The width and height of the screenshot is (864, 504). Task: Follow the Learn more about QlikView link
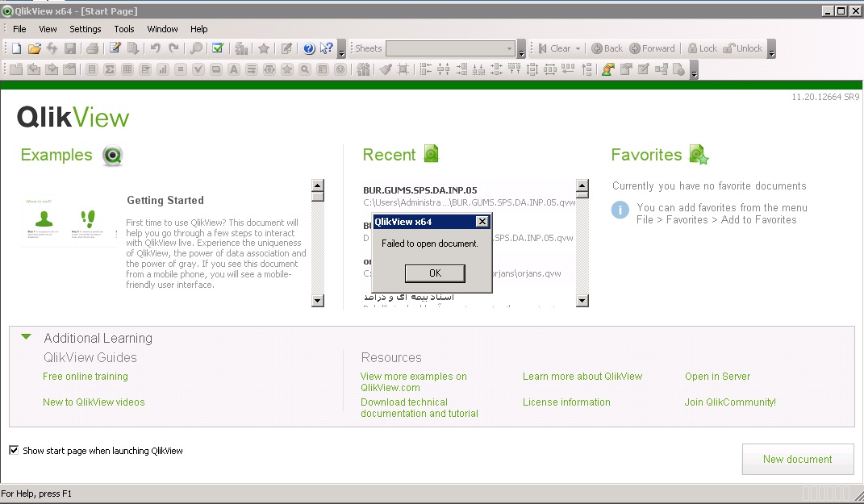tap(582, 377)
